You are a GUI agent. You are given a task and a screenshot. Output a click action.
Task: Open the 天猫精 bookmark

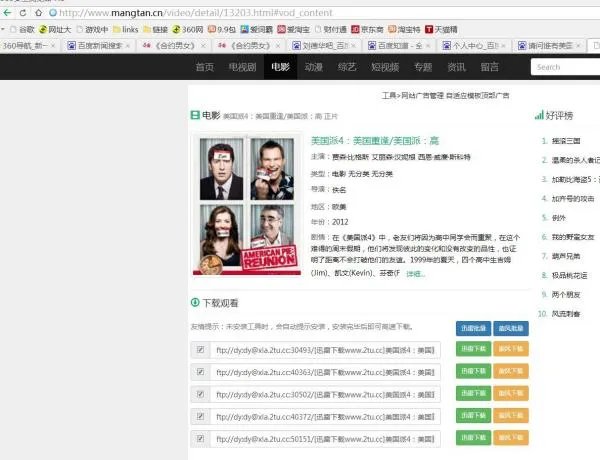441,29
